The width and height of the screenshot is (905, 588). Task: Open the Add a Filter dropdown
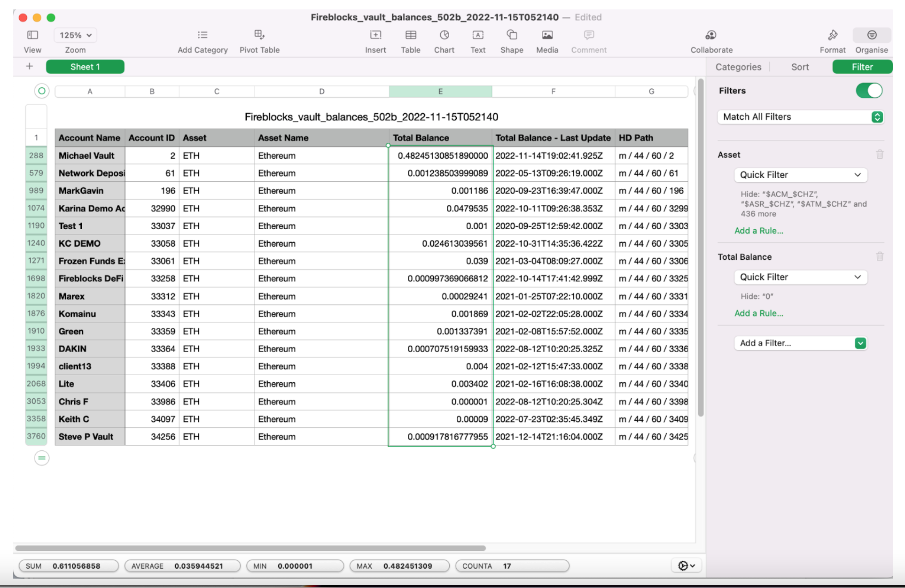click(801, 343)
